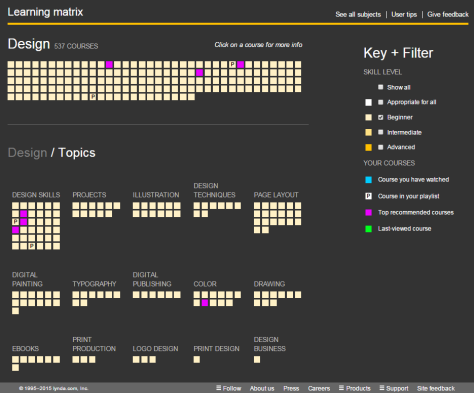
Task: Toggle the Appropriate for all checkbox
Action: (x=380, y=102)
